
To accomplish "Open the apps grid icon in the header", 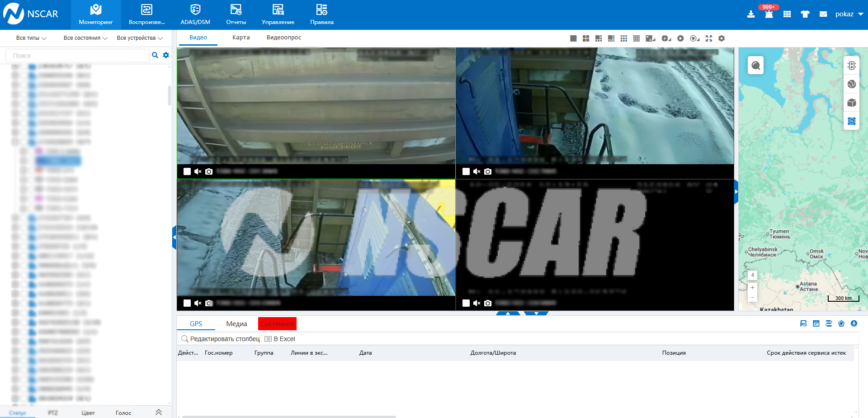I will click(787, 14).
